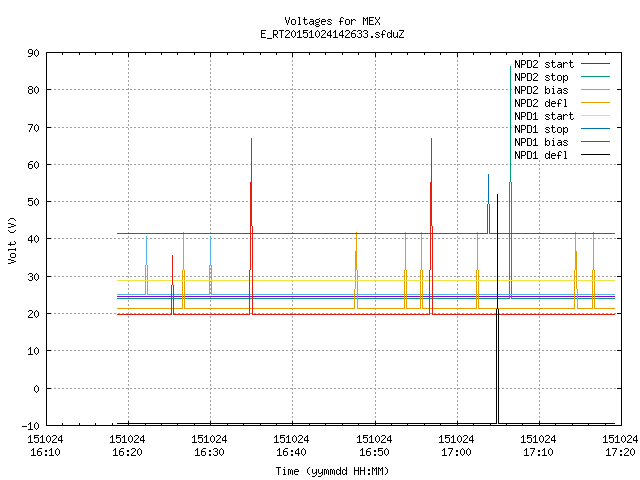This screenshot has height=480, width=640.
Task: Click the y-axis tick value 60
Action: (34, 165)
